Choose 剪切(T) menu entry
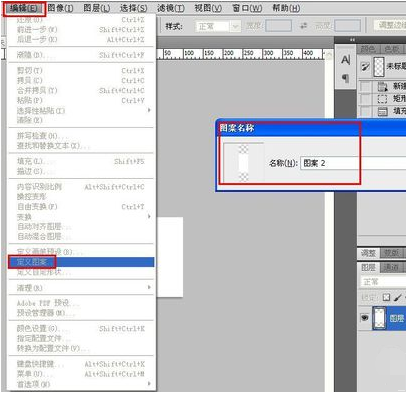The image size is (406, 394). 81,71
